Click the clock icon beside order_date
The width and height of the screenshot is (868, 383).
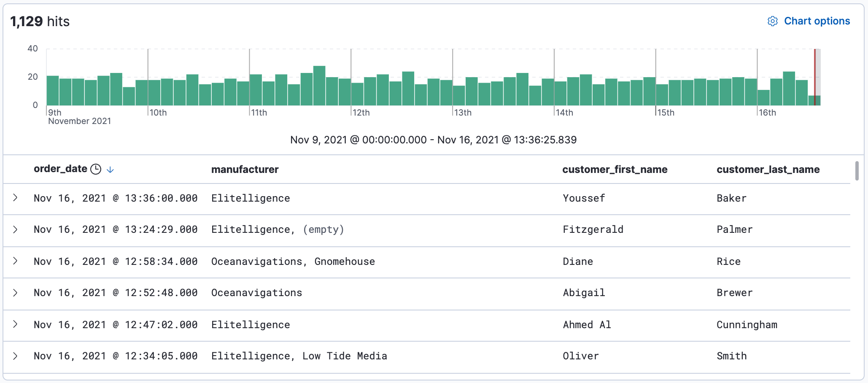[96, 169]
